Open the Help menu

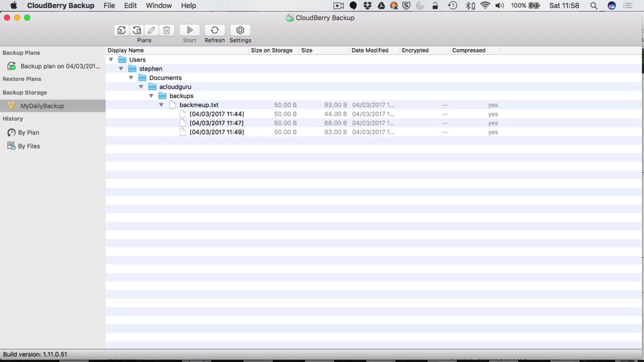click(x=188, y=6)
